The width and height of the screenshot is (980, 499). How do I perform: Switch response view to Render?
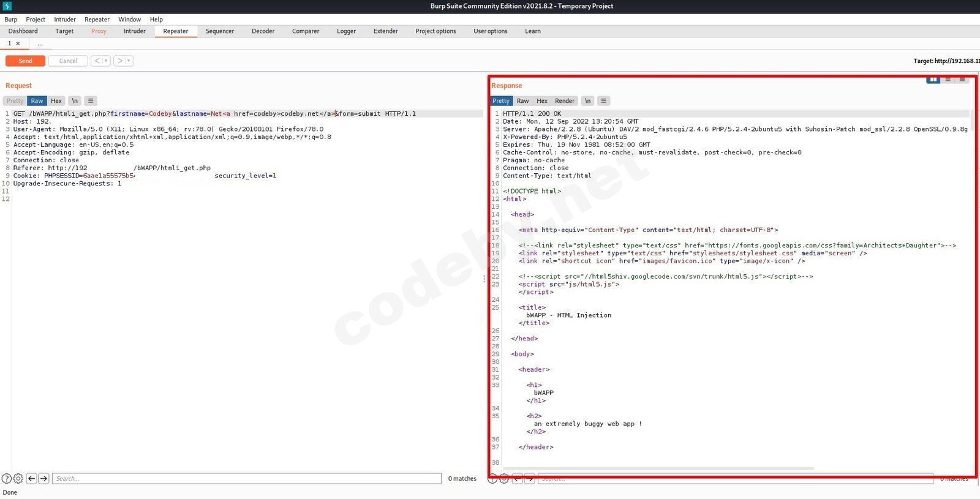[x=565, y=101]
